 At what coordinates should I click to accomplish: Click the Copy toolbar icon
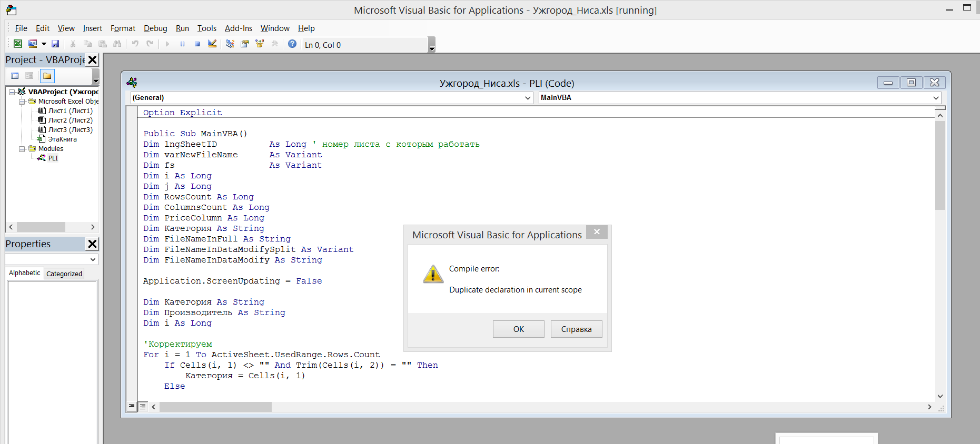[88, 44]
